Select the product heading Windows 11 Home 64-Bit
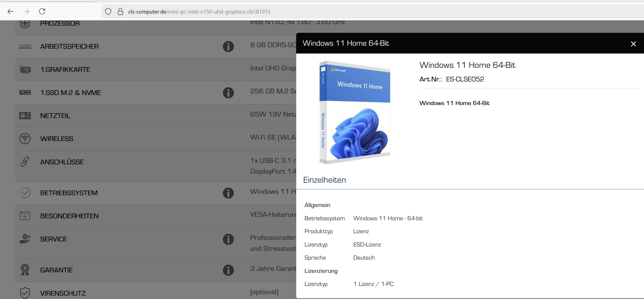The height and width of the screenshot is (299, 644). point(467,65)
